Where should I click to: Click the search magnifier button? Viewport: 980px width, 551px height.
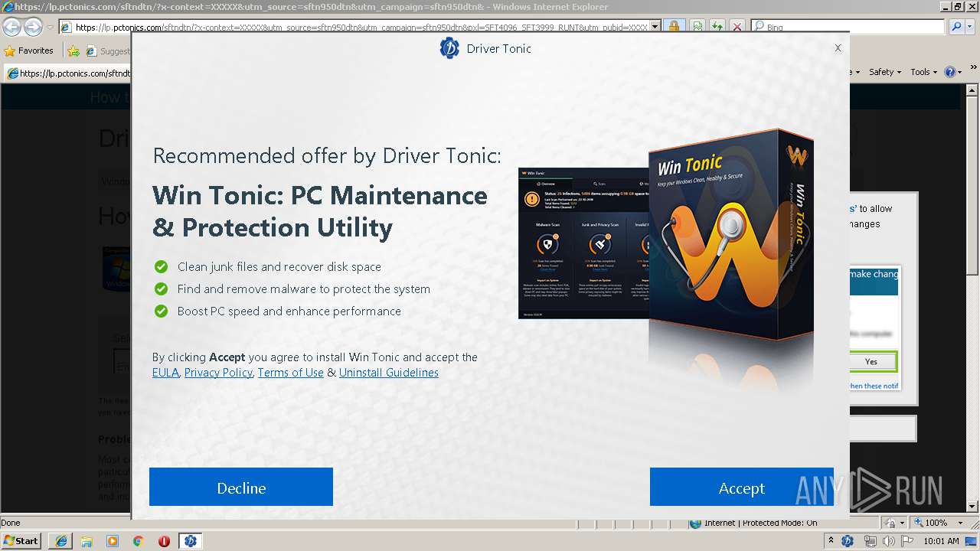click(956, 27)
